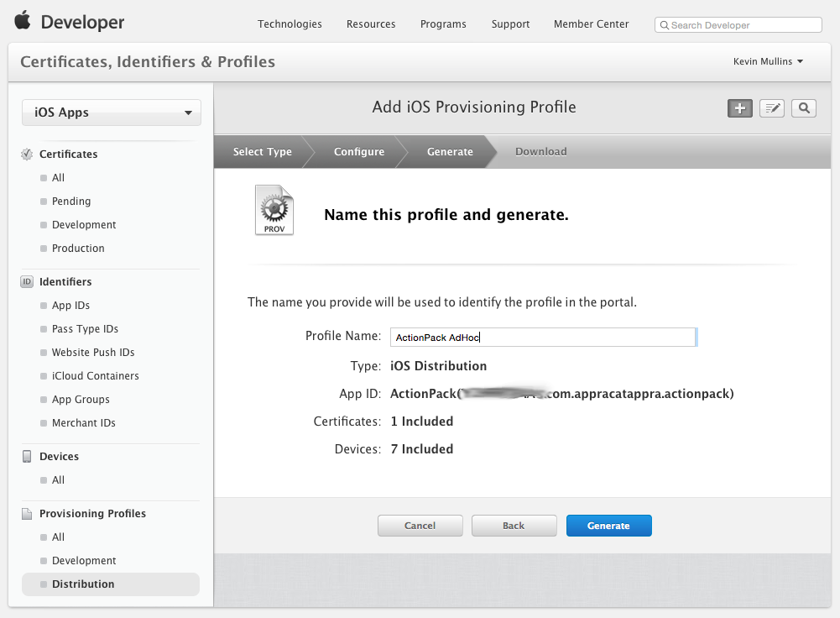Select Distribution under Provisioning Profiles
840x618 pixels.
click(82, 584)
